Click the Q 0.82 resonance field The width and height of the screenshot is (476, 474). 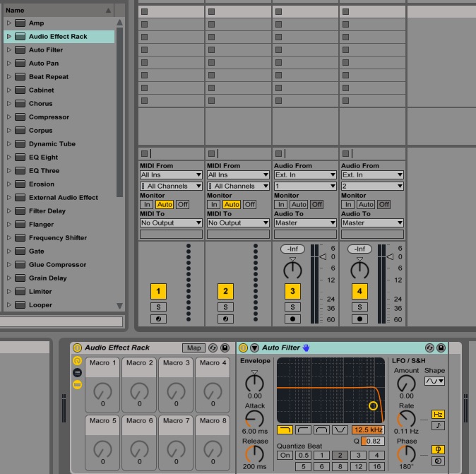coord(373,442)
